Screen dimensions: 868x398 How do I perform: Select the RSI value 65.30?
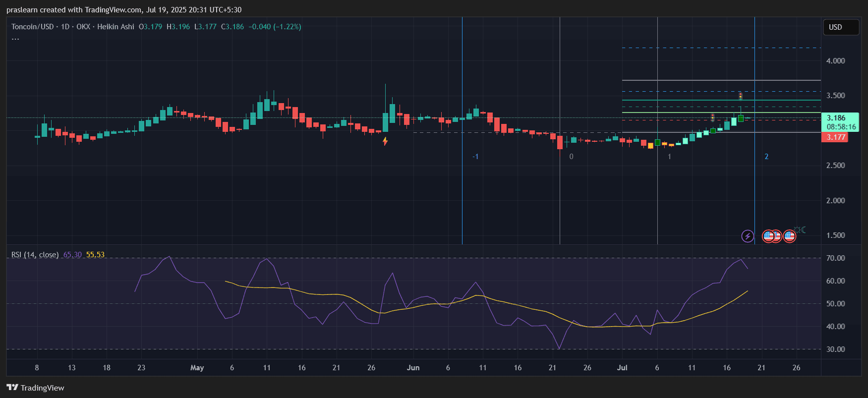pyautogui.click(x=72, y=255)
